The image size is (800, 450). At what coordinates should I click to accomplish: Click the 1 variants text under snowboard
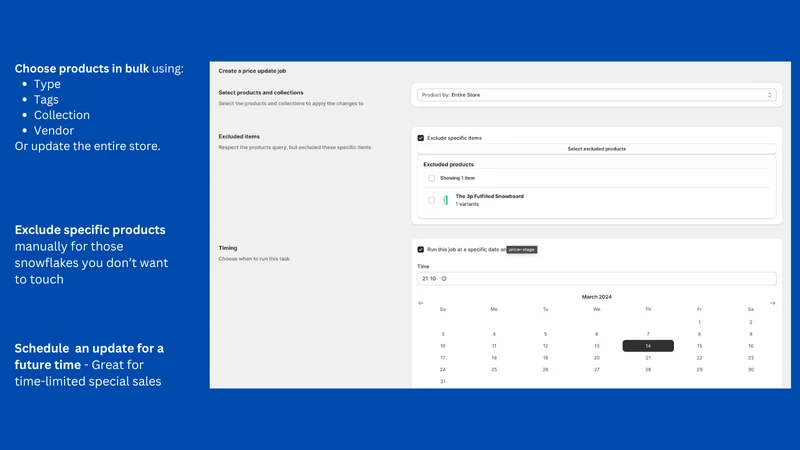pyautogui.click(x=467, y=204)
